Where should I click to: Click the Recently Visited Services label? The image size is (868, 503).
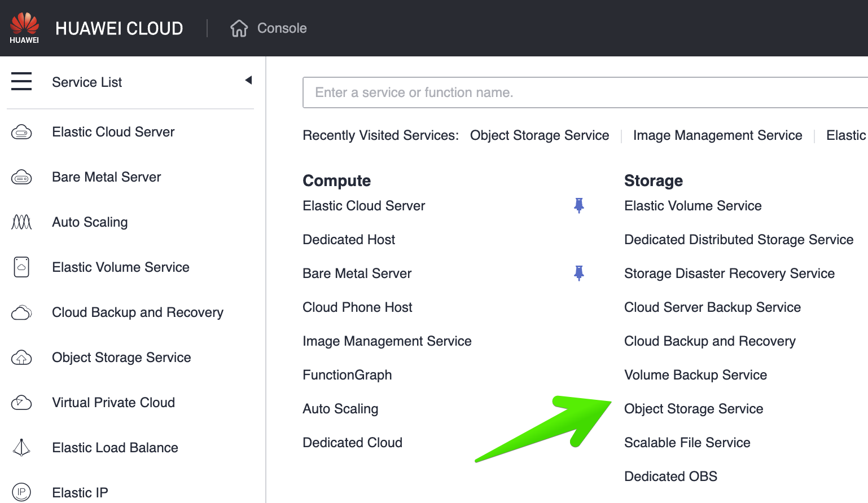click(381, 135)
